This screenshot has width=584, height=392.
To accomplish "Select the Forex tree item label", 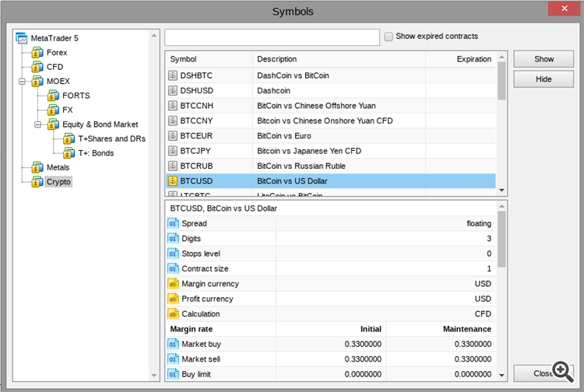I will (x=57, y=53).
